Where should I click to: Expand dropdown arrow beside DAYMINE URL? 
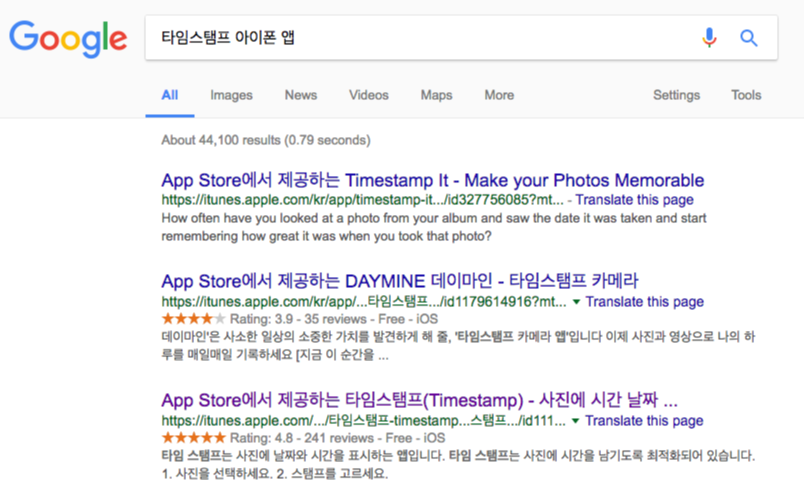[576, 302]
